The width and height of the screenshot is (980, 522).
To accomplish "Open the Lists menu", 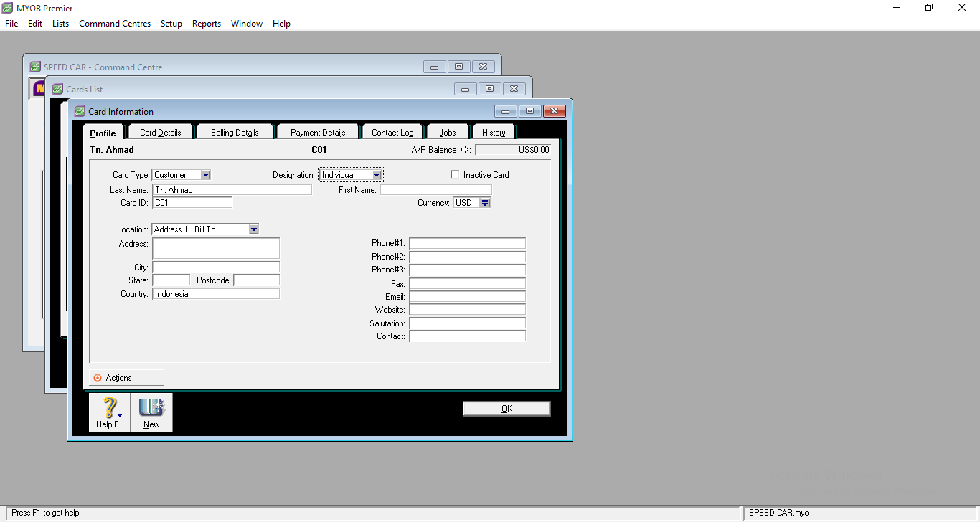I will pos(61,24).
